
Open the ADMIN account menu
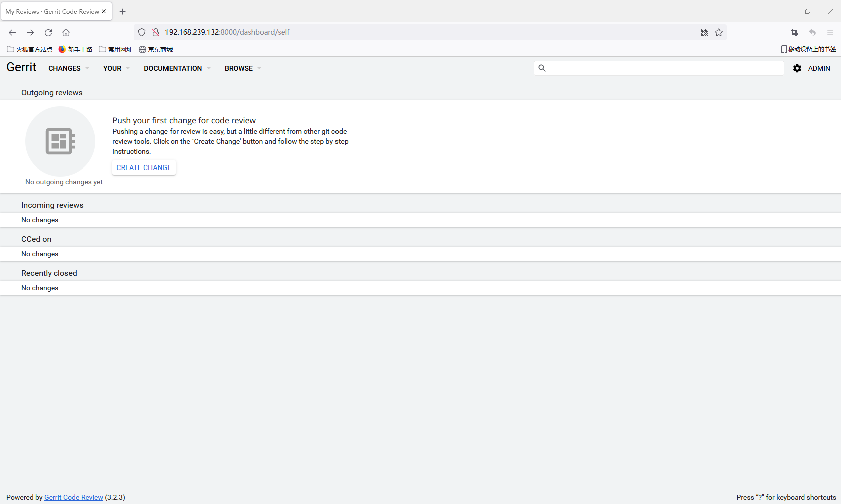819,68
